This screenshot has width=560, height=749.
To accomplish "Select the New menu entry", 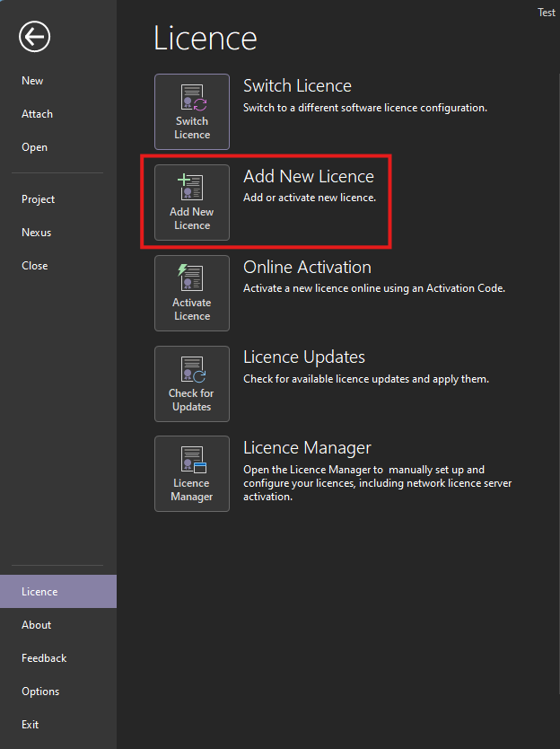I will coord(31,80).
